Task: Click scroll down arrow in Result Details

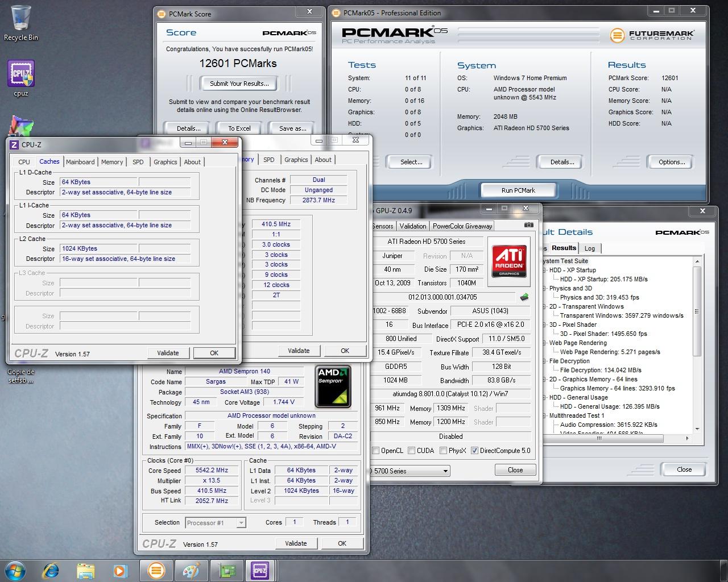Action: [x=697, y=430]
